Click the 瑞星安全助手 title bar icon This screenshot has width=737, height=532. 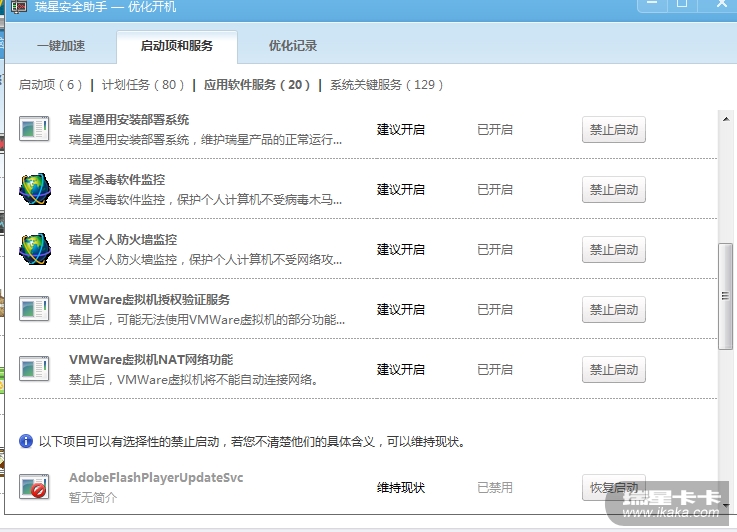[x=19, y=7]
